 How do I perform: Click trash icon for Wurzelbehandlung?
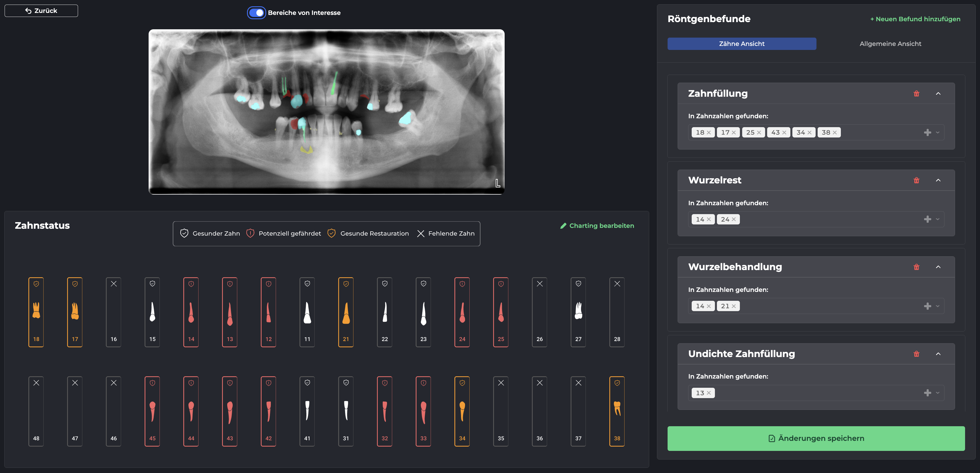[x=916, y=267]
